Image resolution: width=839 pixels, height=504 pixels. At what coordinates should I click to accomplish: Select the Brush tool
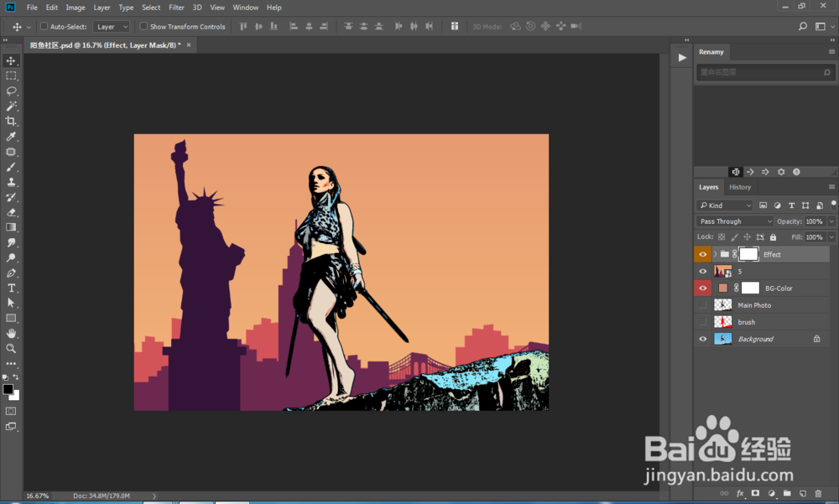pyautogui.click(x=11, y=167)
